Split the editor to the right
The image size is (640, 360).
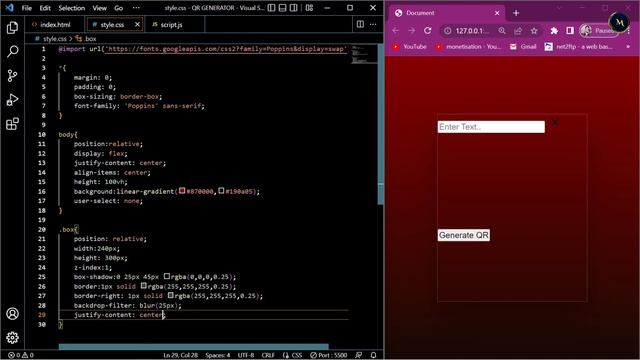coord(360,24)
